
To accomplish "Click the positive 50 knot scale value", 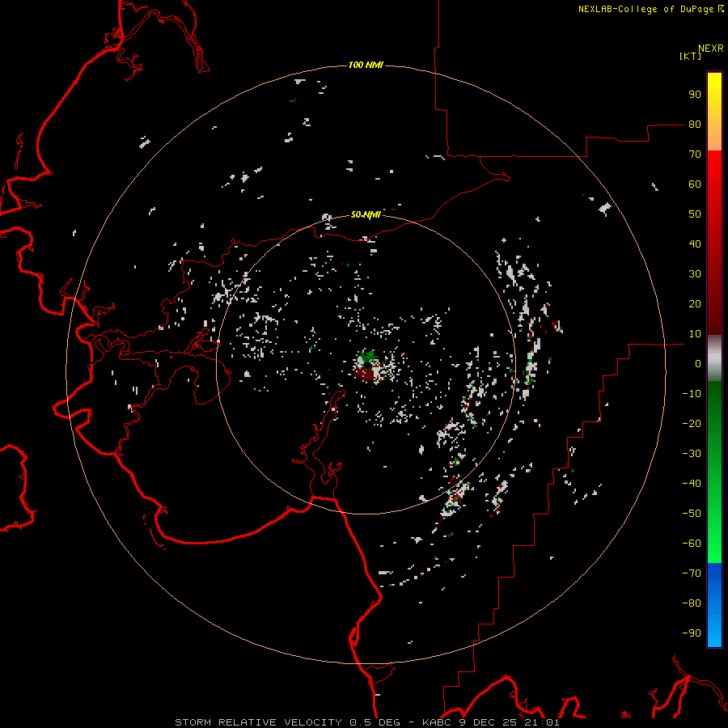I will tap(695, 214).
